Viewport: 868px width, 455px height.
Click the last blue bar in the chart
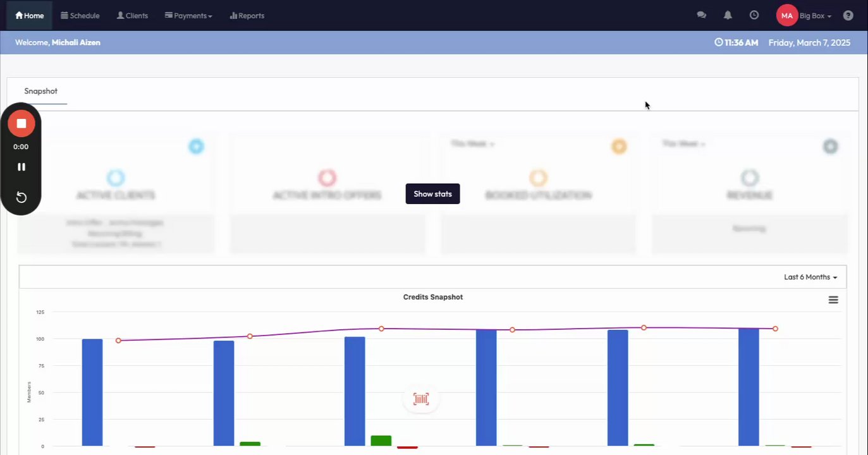(749, 387)
